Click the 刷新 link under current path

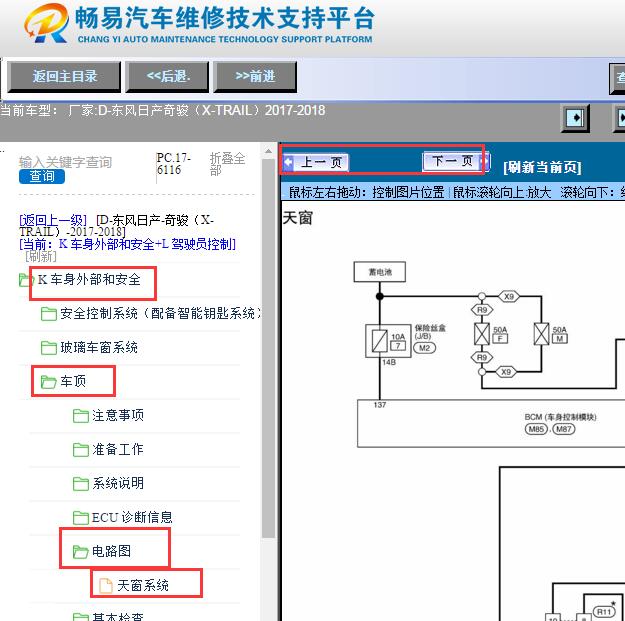tap(41, 256)
